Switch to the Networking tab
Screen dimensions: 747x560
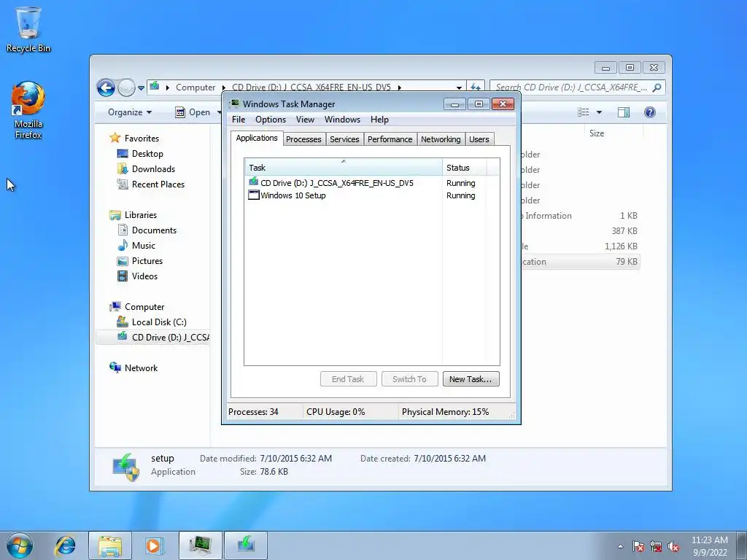point(441,139)
